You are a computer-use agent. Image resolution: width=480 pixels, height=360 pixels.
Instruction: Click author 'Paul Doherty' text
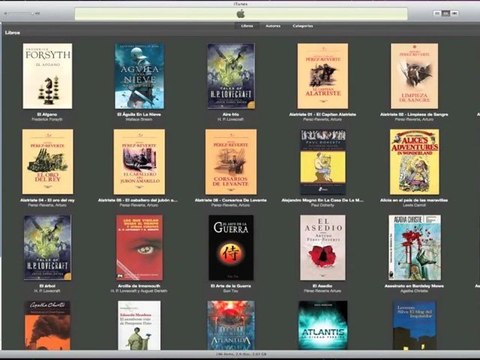[322, 205]
